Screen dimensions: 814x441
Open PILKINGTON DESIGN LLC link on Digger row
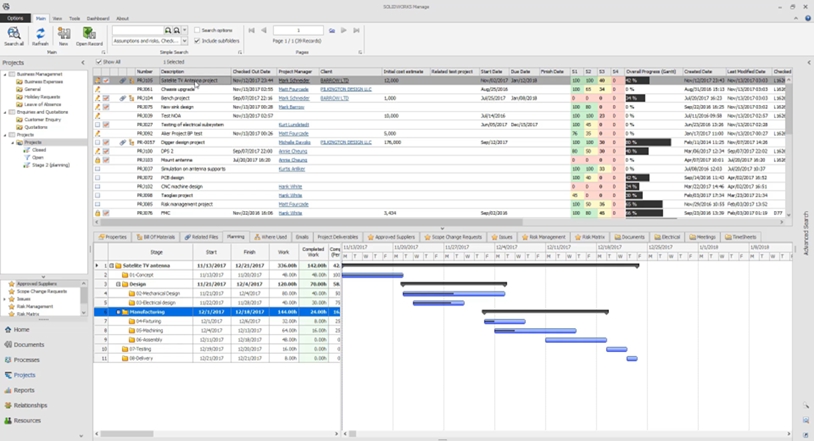[x=346, y=142]
